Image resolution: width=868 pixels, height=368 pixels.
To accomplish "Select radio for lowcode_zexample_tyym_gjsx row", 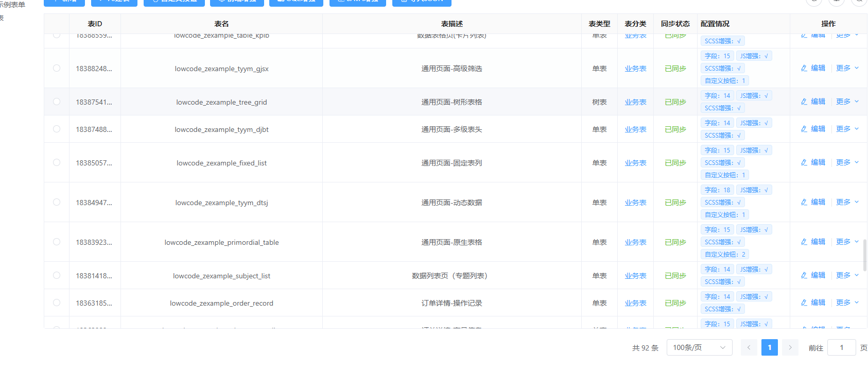I will pos(57,68).
